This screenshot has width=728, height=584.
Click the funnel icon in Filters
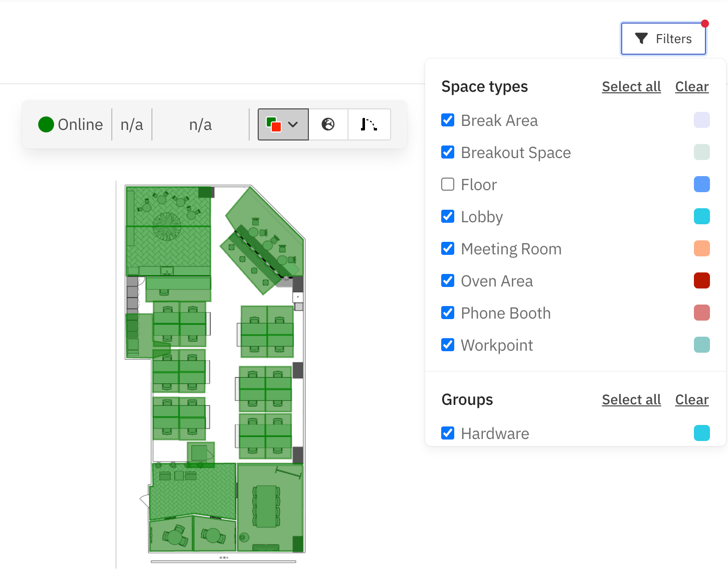tap(641, 39)
